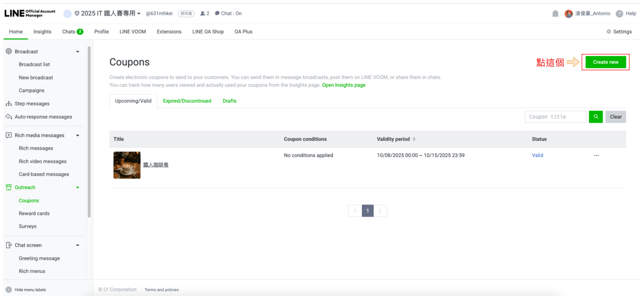Open the LINE OA Shop tab

[208, 32]
